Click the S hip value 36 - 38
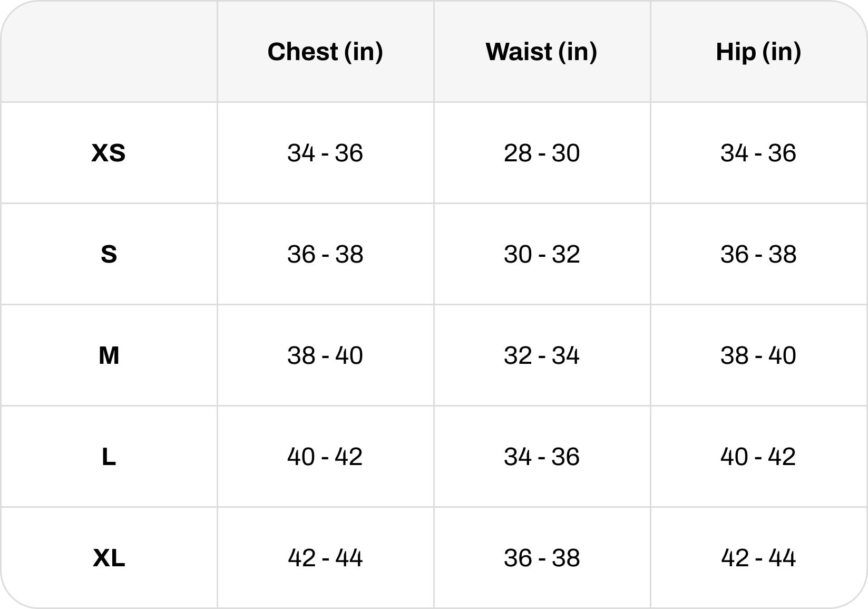This screenshot has width=868, height=609. click(758, 254)
